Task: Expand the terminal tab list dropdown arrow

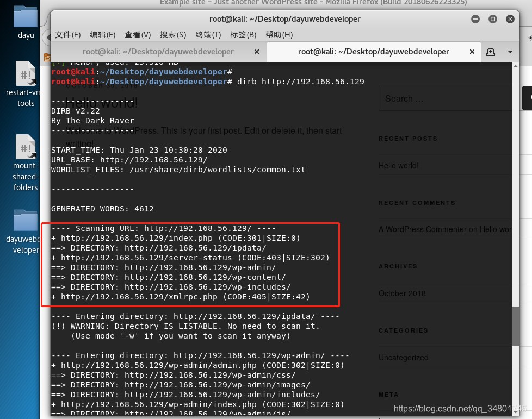Action: 510,52
